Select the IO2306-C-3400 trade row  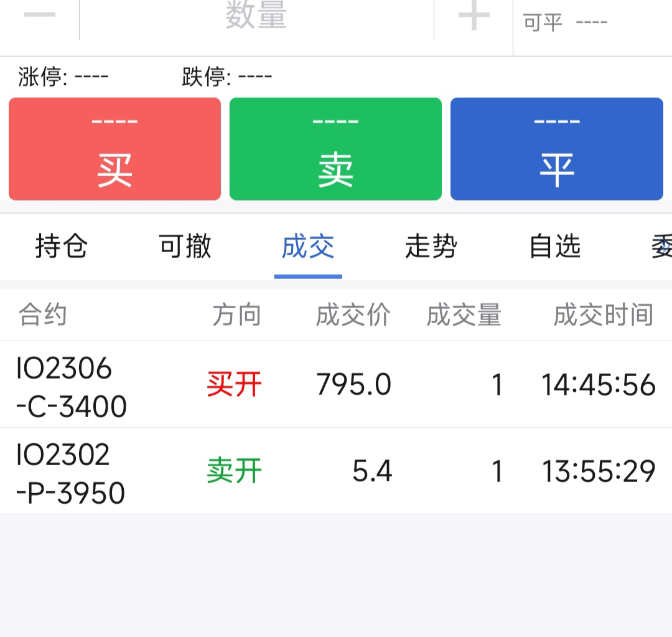click(336, 385)
